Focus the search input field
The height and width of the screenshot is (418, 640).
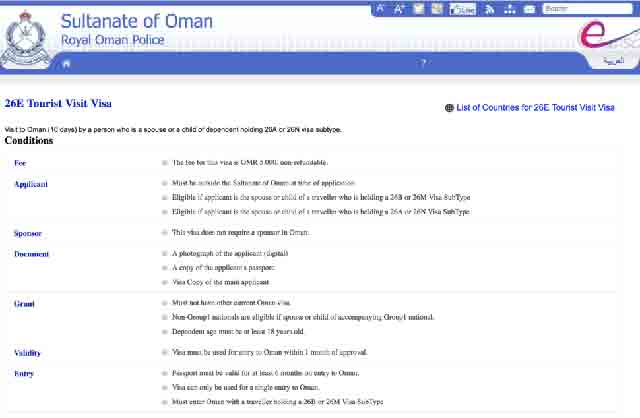pos(587,9)
